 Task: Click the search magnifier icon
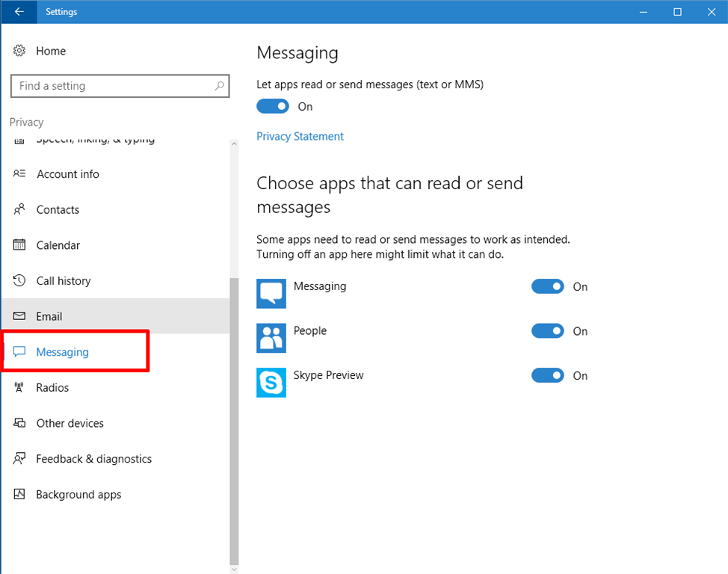(x=219, y=86)
